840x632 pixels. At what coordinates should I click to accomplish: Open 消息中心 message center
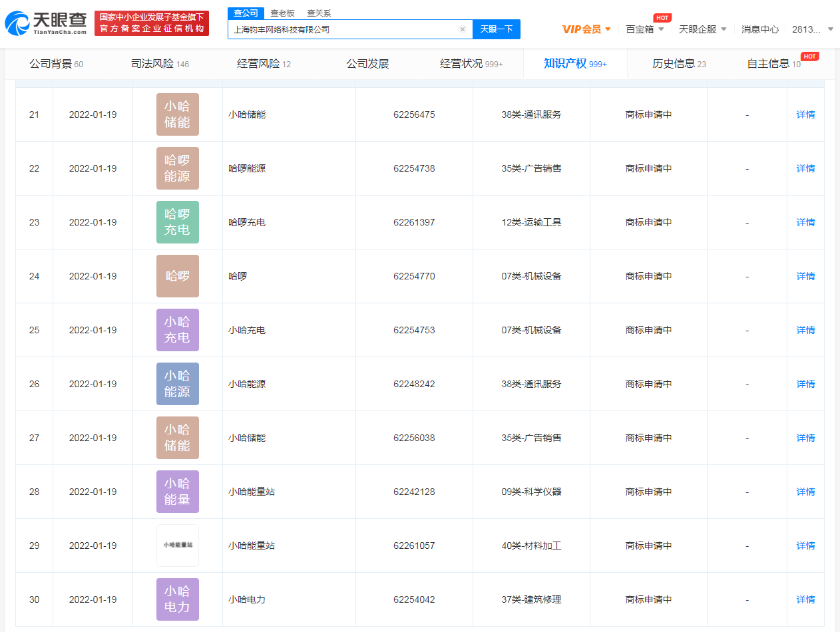coord(760,29)
